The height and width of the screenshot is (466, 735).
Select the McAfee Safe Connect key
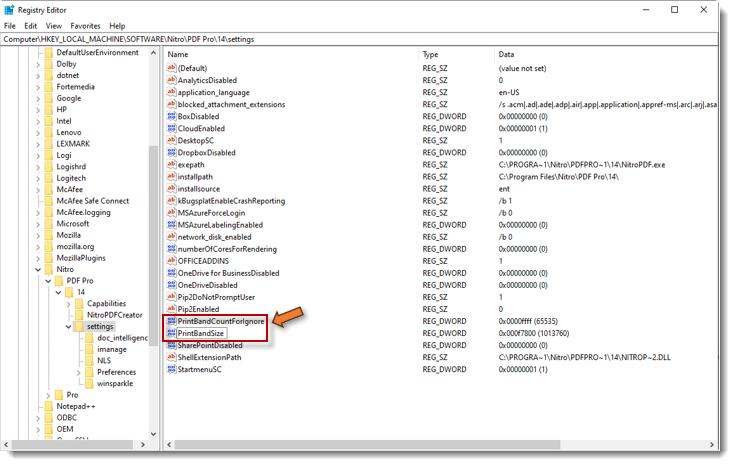[x=93, y=201]
